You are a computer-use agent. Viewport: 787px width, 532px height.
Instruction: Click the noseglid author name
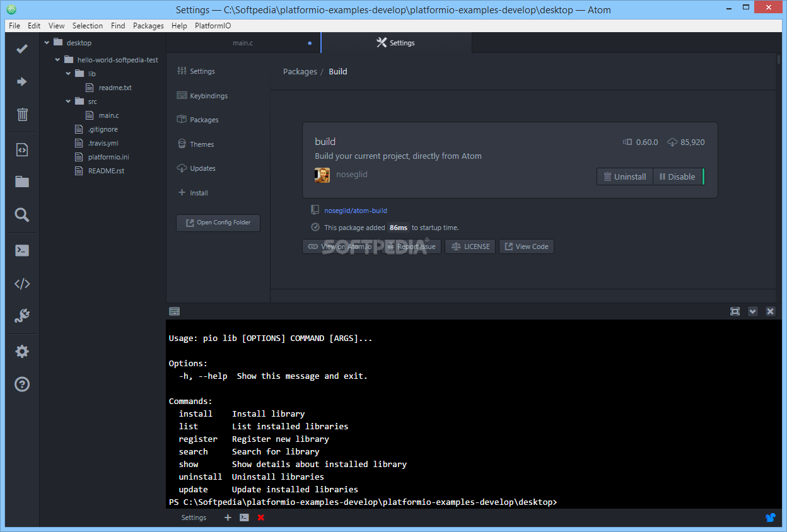click(x=352, y=175)
